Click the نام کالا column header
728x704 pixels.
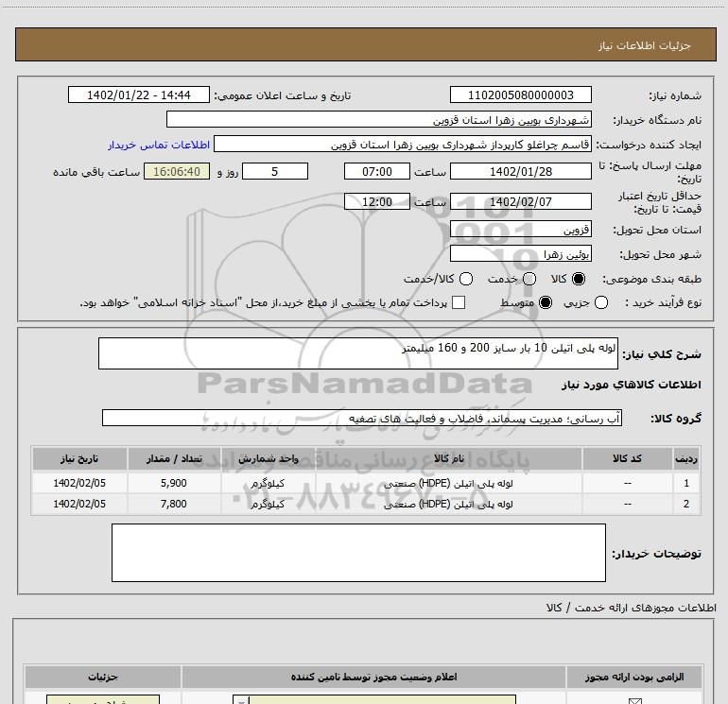(448, 458)
